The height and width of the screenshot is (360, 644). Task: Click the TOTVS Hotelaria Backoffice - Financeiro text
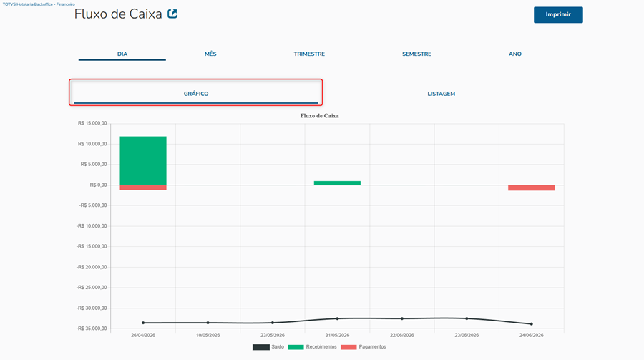(x=39, y=4)
